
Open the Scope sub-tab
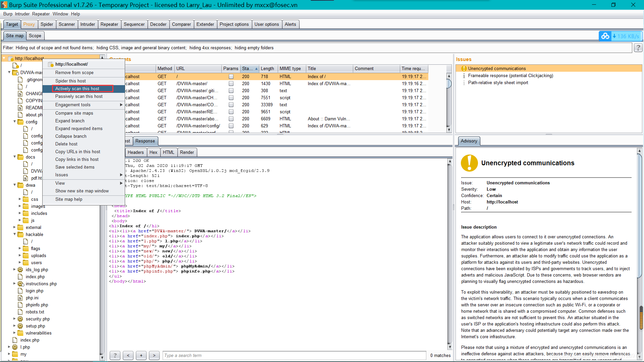[x=35, y=36]
